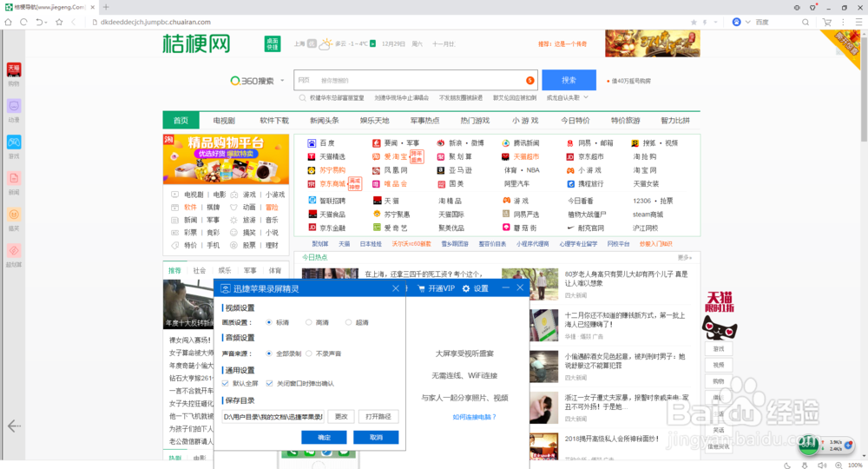Click the 设置 gear icon in recorder window
This screenshot has height=469, width=868.
pyautogui.click(x=466, y=288)
